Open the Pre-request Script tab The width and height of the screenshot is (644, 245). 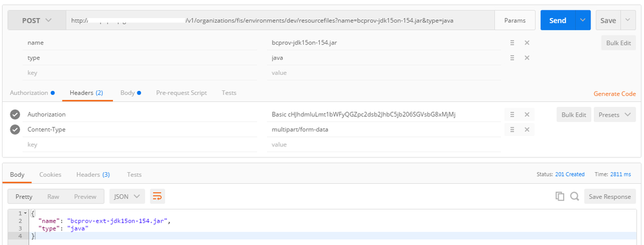pyautogui.click(x=182, y=93)
